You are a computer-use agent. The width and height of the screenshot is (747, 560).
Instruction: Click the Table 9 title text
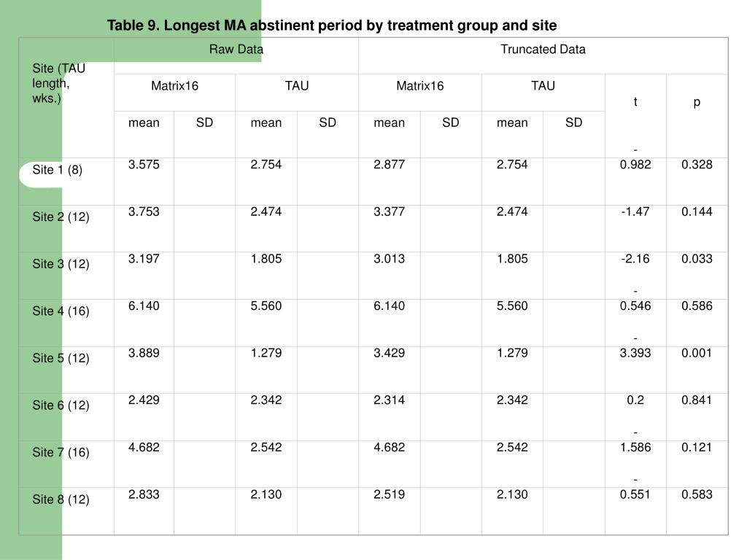tap(332, 26)
